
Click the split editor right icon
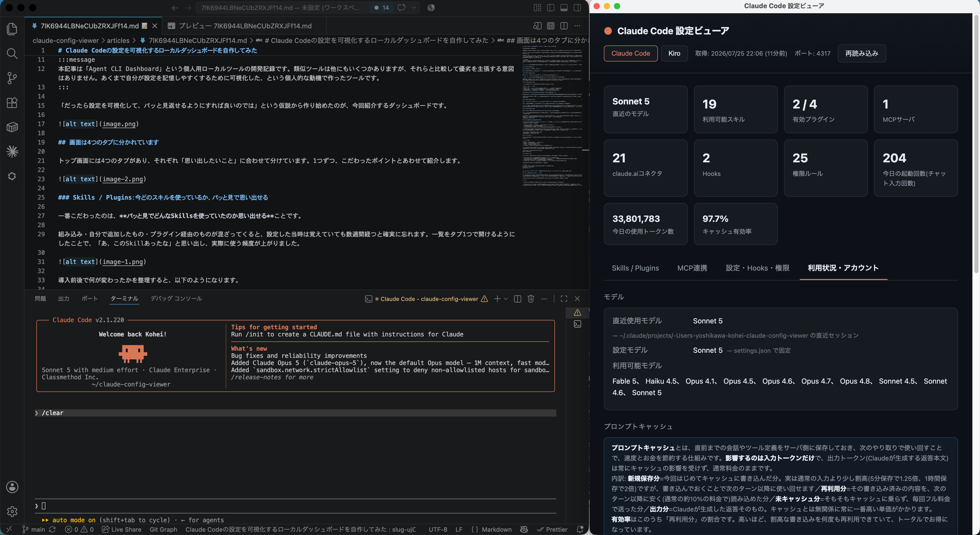(564, 26)
